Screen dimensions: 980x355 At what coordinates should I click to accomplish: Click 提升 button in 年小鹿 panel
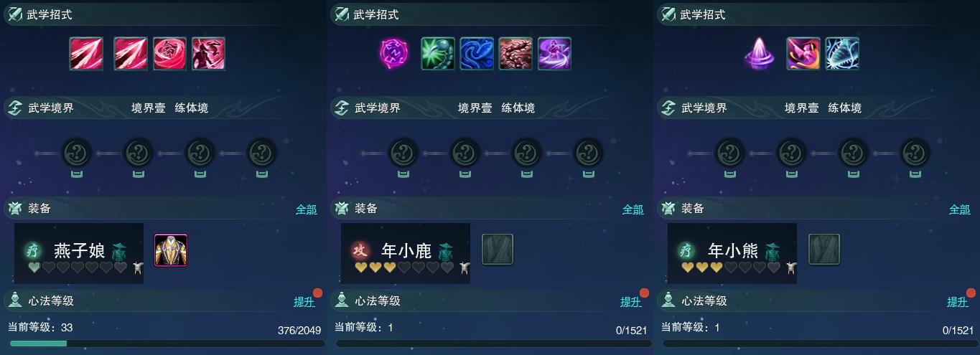(631, 302)
